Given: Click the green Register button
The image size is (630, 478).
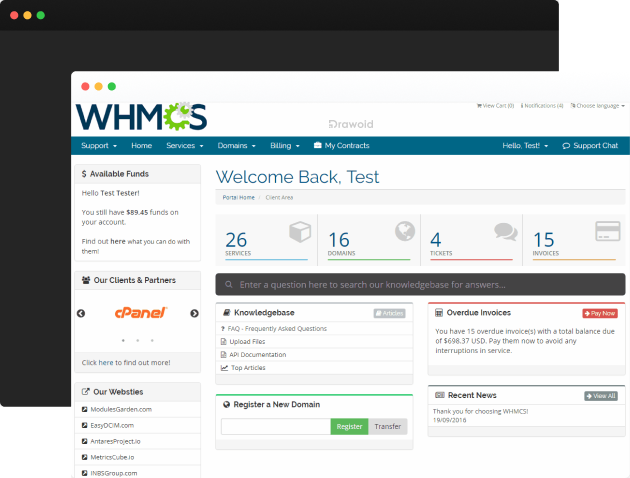Looking at the screenshot, I should click(349, 427).
